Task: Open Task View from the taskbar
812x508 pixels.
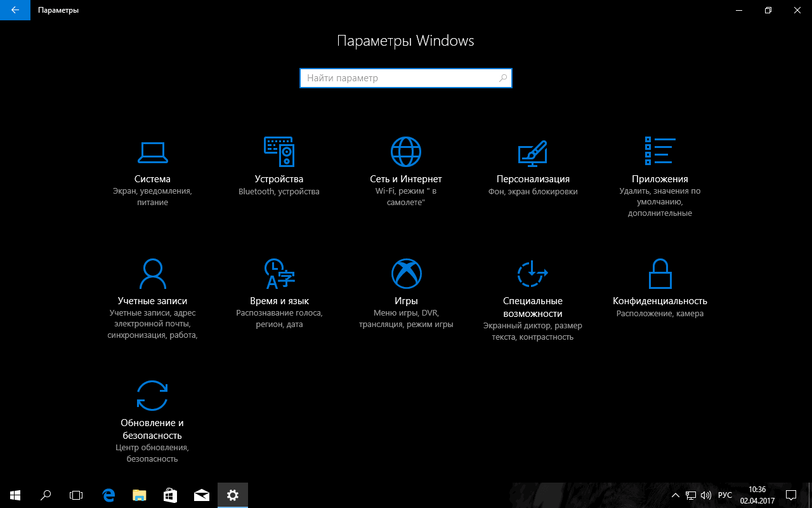Action: click(76, 495)
